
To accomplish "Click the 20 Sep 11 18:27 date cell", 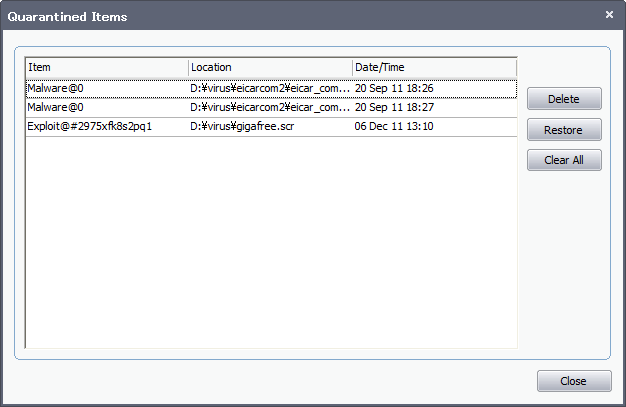I will [394, 107].
